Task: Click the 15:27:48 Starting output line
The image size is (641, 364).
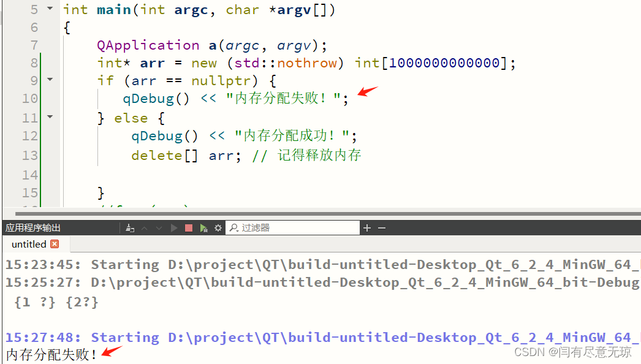Action: click(x=323, y=338)
